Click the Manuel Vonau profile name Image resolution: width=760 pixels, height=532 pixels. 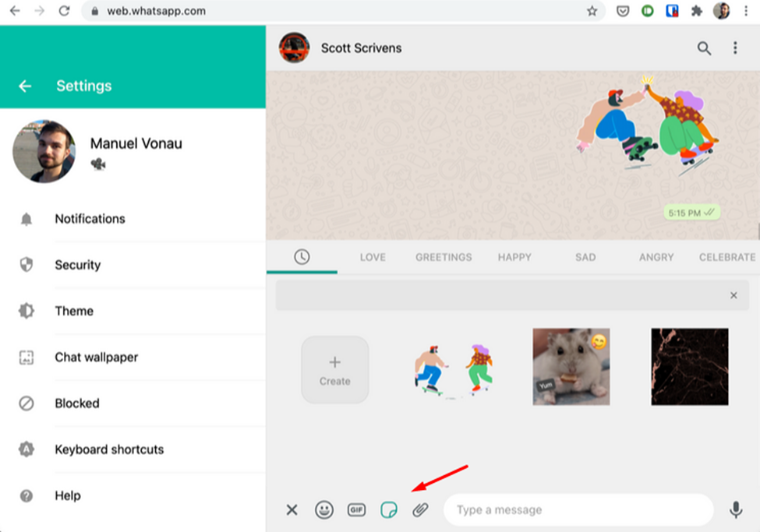pyautogui.click(x=136, y=143)
